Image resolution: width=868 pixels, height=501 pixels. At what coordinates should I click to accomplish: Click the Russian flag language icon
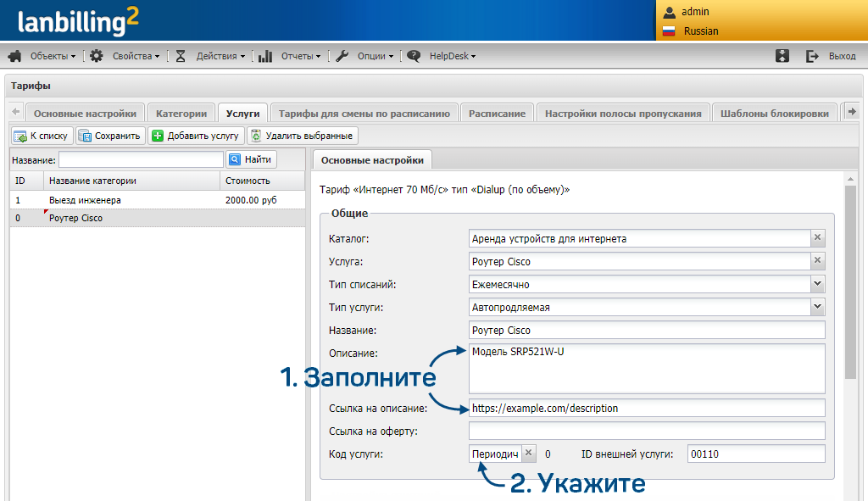coord(669,31)
